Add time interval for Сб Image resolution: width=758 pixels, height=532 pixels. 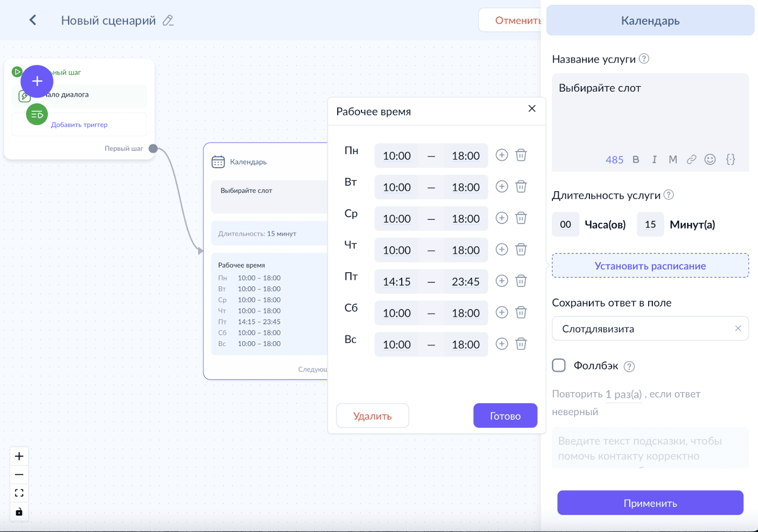[502, 312]
